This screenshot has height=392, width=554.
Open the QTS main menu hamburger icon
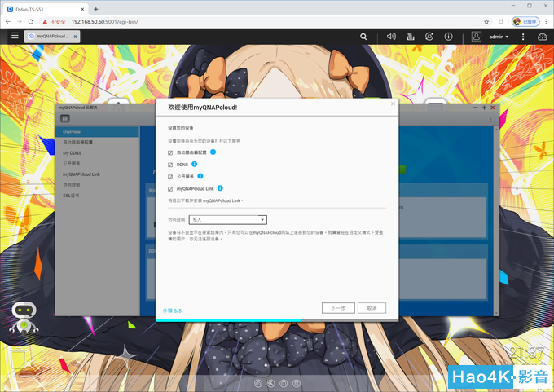pos(15,36)
